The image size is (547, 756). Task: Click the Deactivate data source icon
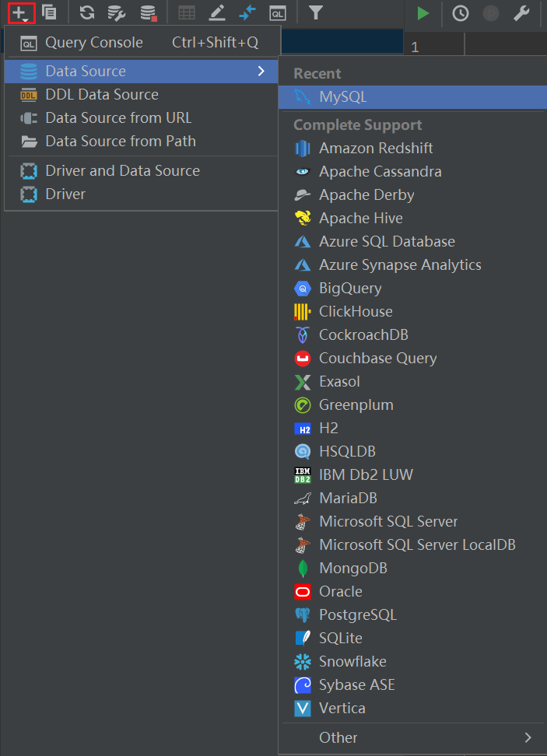coord(149,13)
